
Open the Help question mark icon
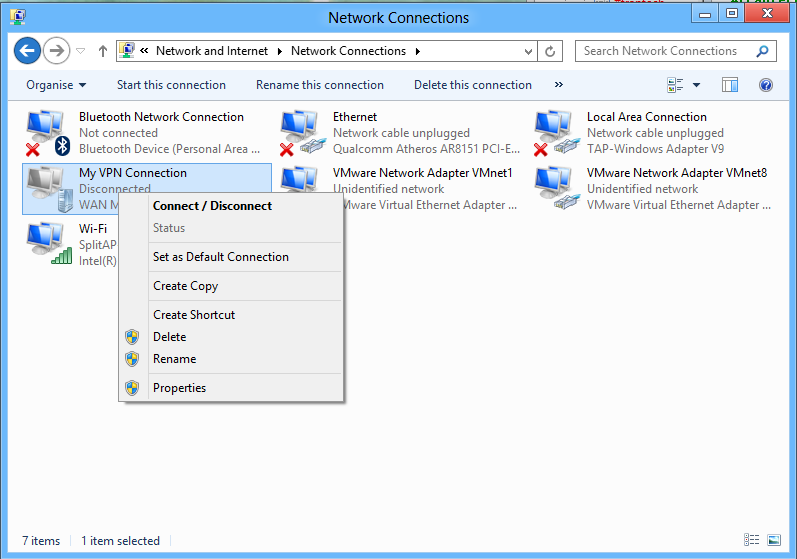pyautogui.click(x=766, y=85)
